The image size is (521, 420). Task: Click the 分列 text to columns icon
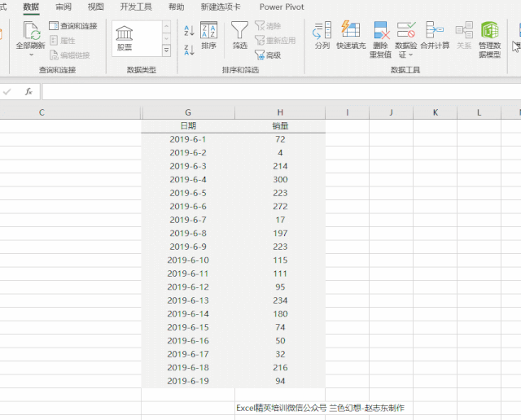click(x=322, y=36)
